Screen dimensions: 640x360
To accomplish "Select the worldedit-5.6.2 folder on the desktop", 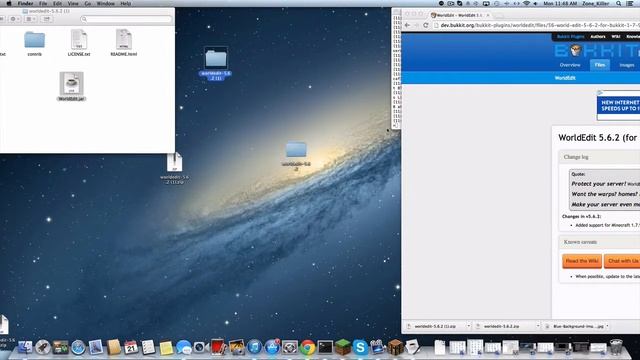I will [296, 156].
